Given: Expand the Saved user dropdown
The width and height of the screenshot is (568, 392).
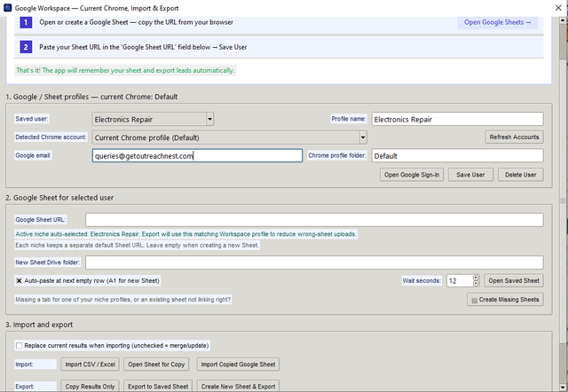Looking at the screenshot, I should click(x=209, y=119).
